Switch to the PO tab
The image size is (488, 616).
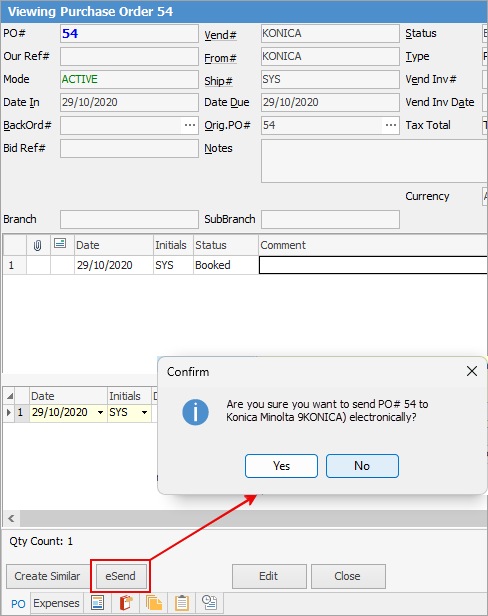coord(18,604)
